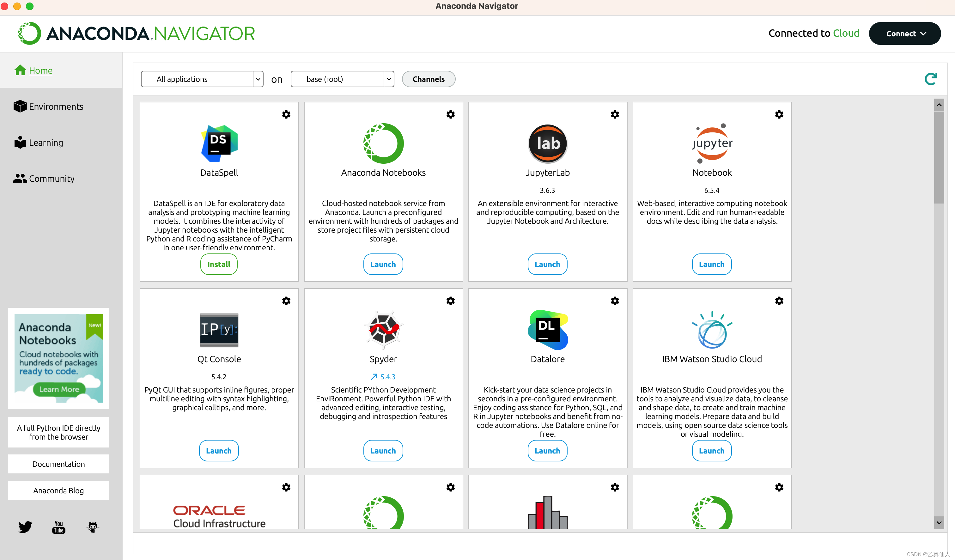Image resolution: width=955 pixels, height=560 pixels.
Task: Click the Datalore application icon
Action: [x=547, y=329]
